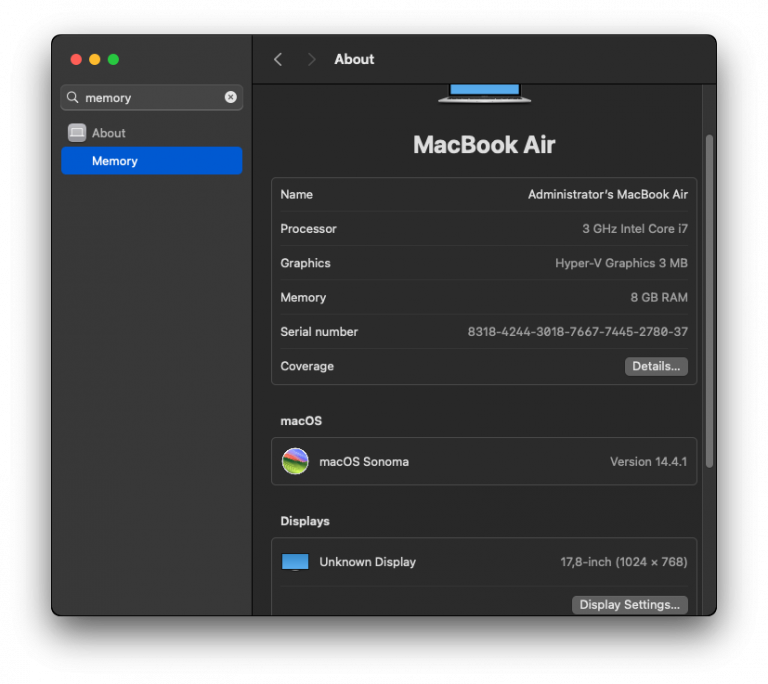
Task: Zoom the window using green button
Action: 113,59
